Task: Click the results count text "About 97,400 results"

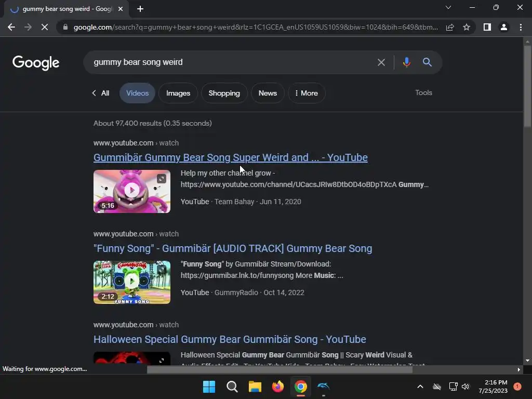Action: [x=127, y=123]
